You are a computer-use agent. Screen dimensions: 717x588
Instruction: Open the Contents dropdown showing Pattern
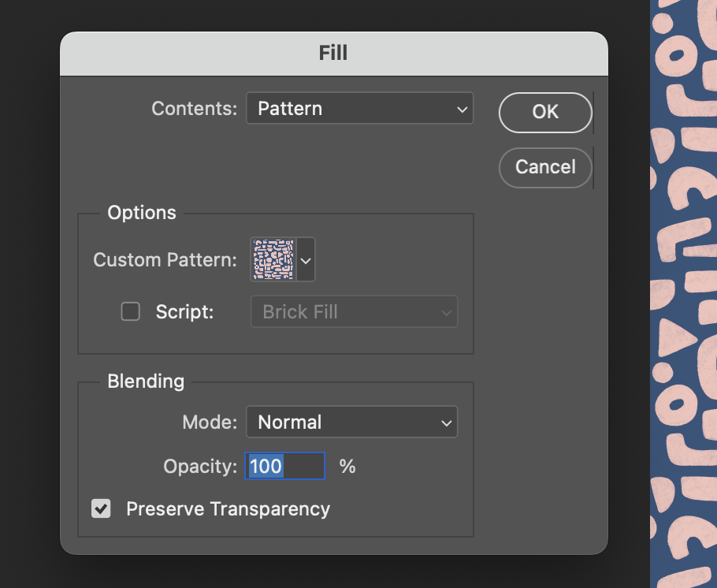359,108
